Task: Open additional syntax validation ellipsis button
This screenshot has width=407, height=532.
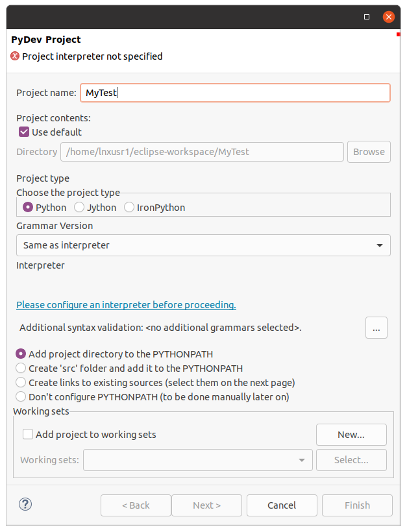Action: (x=376, y=328)
